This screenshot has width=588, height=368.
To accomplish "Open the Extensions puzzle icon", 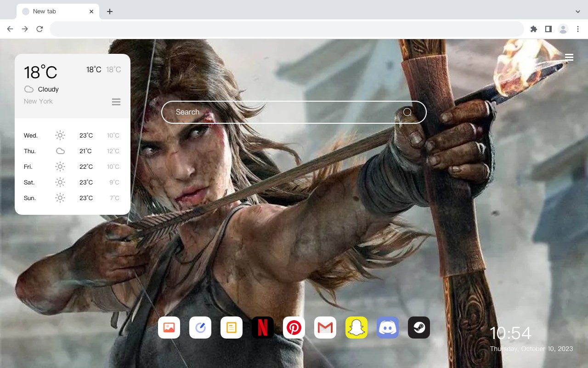I will (x=533, y=29).
